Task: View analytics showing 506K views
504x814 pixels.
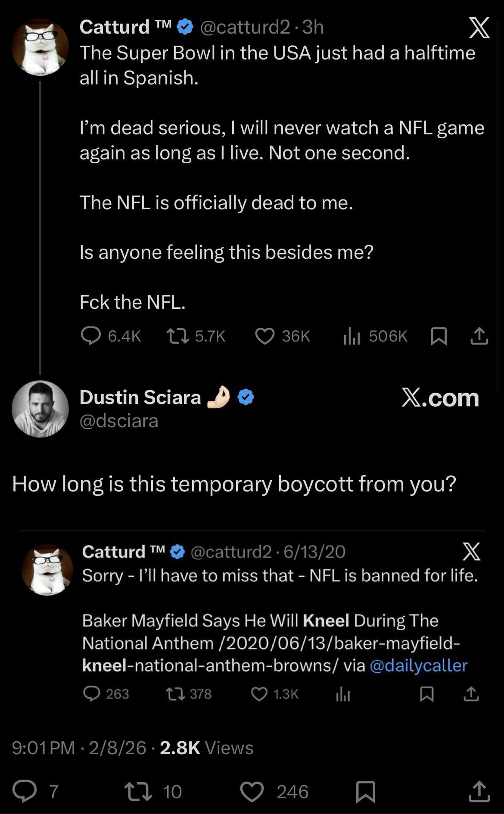Action: (352, 336)
